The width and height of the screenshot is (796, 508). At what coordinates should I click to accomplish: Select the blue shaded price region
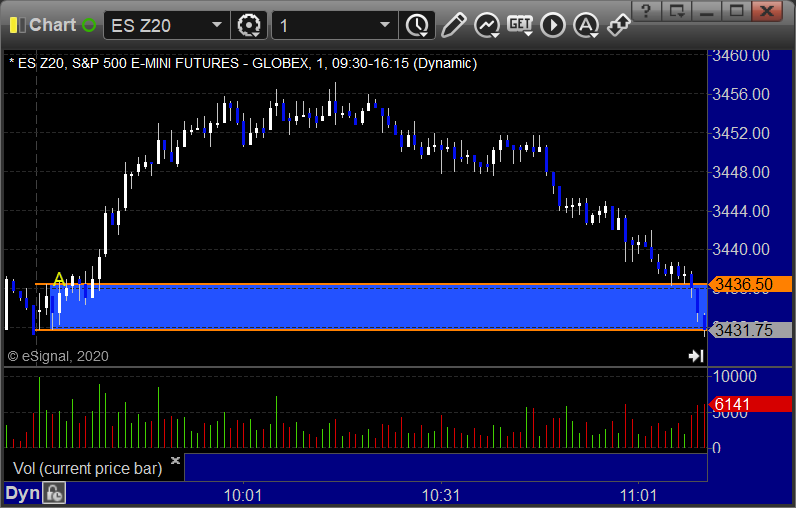(378, 307)
